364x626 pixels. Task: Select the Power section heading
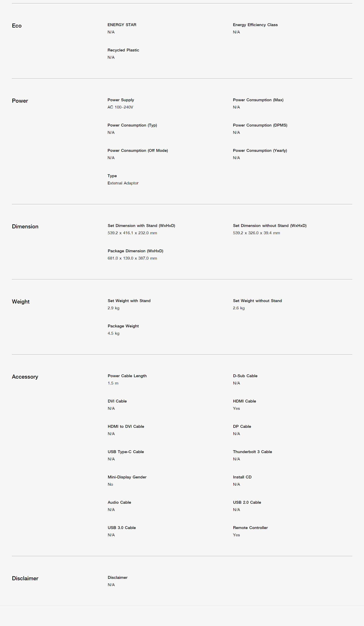pos(20,101)
